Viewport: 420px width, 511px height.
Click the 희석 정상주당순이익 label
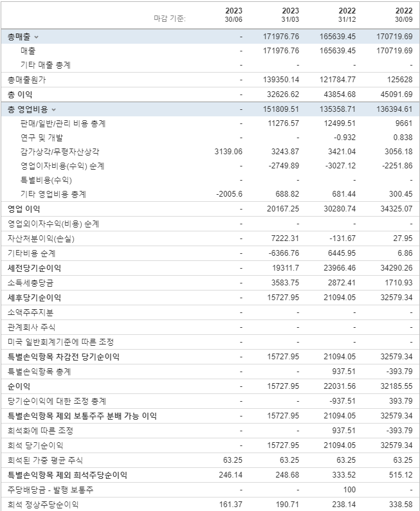[x=43, y=505]
